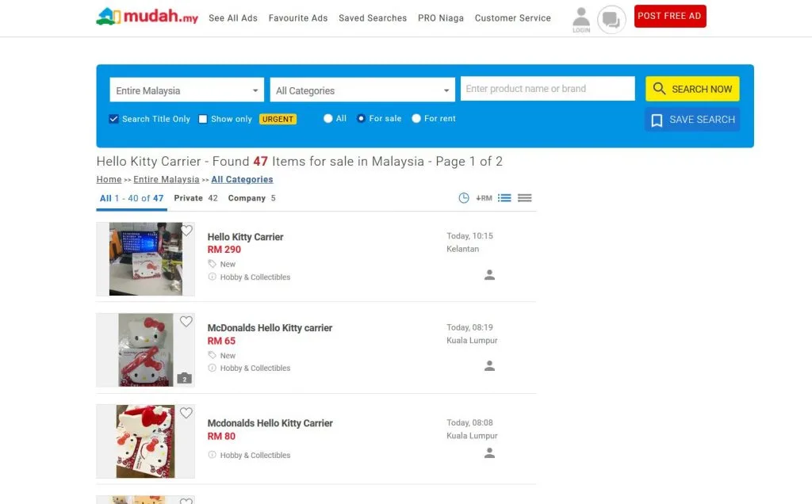Open the Favourite Ads menu item
Viewport: 812px width, 504px height.
[297, 18]
